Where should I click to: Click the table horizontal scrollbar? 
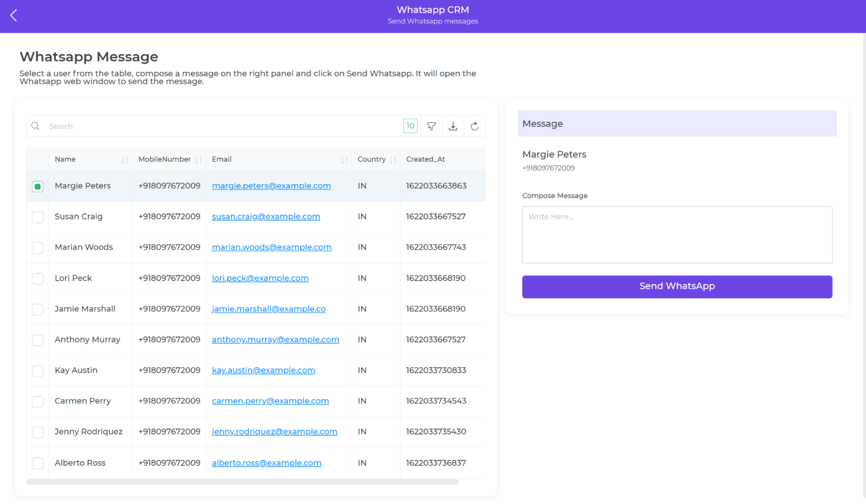point(242,481)
